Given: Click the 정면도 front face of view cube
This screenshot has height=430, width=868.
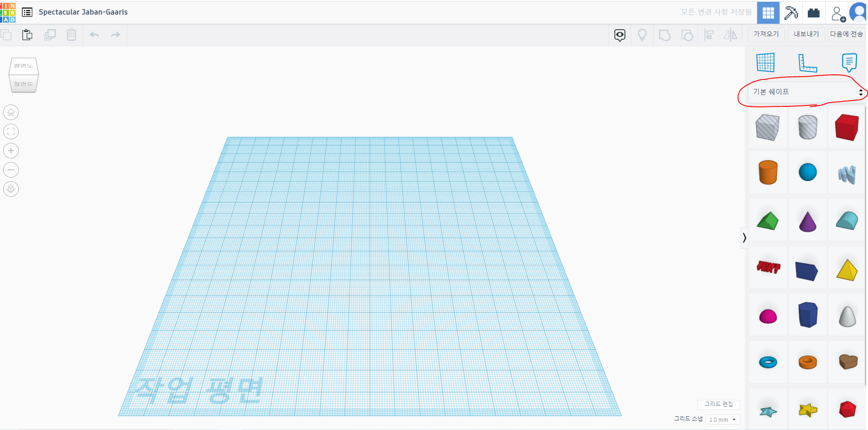Looking at the screenshot, I should point(23,84).
